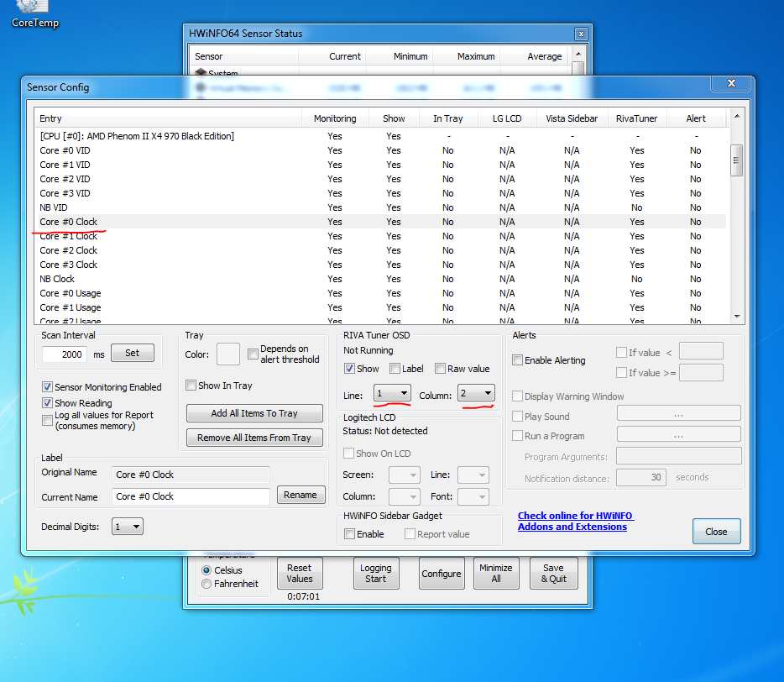
Task: Click the Close button in Sensor Config
Action: [716, 532]
